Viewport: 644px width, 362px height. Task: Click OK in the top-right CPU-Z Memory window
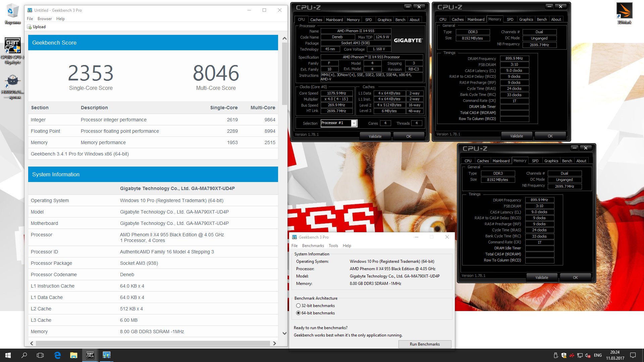point(550,136)
